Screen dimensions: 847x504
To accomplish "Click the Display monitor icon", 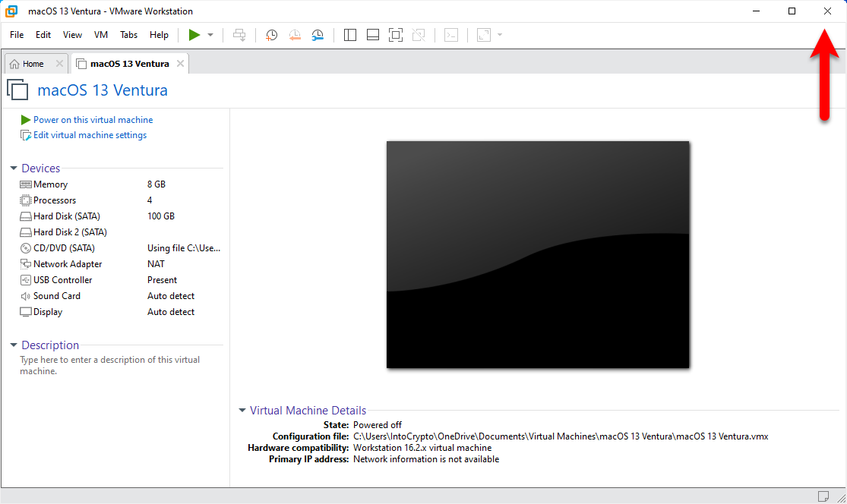I will click(25, 312).
